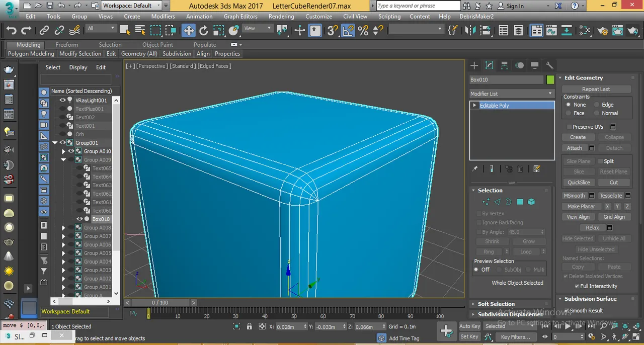The width and height of the screenshot is (644, 345).
Task: Switch to the Motion command panel
Action: click(x=519, y=65)
